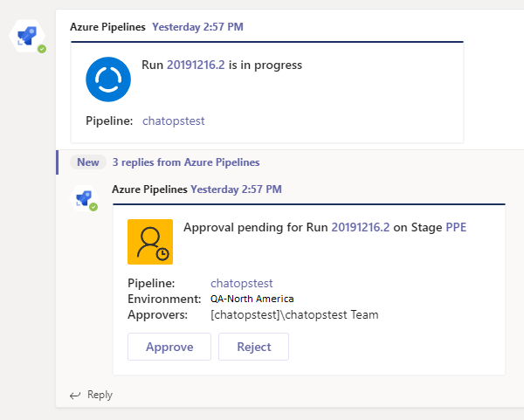Click the Azure Pipelines sender name on the reply
This screenshot has height=420, width=524.
149,189
